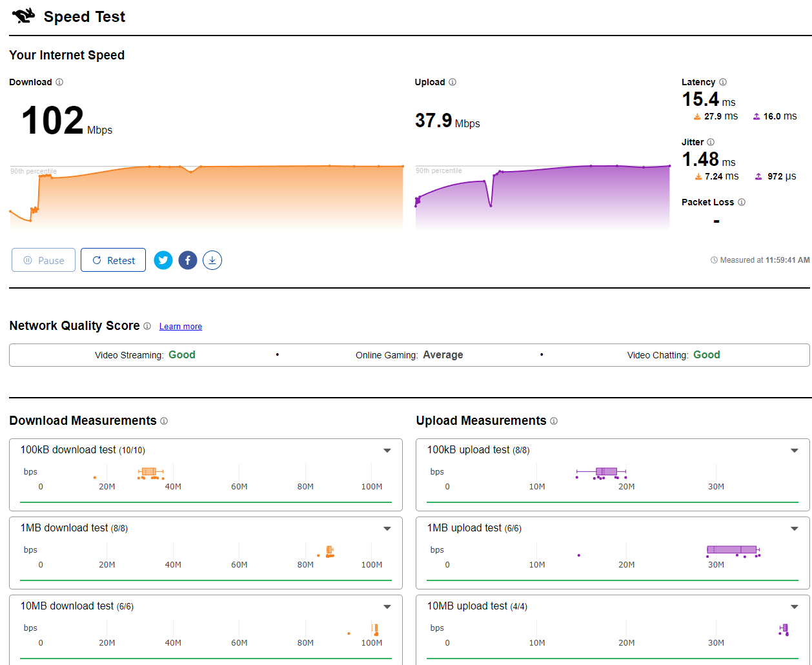This screenshot has height=665, width=812.
Task: Click the info icon beside Download
Action: coord(59,82)
